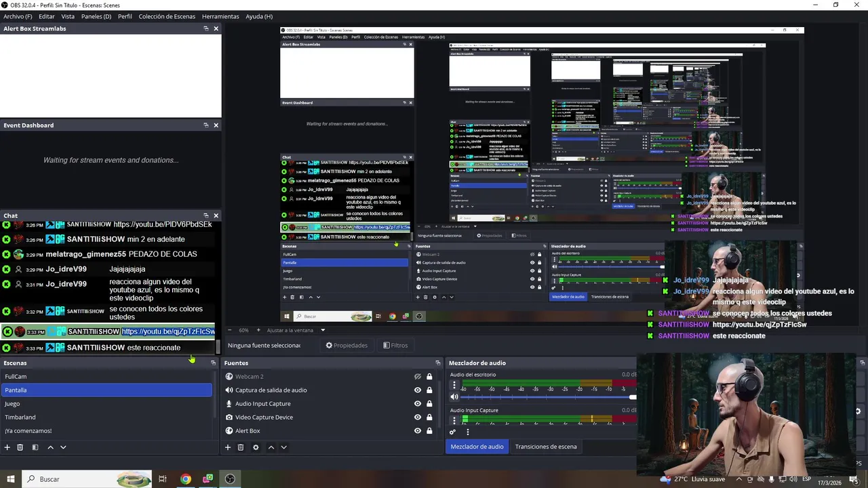Viewport: 868px width, 488px height.
Task: Open the highlighted youtu.be/qjZpTzFlcSw chat link
Action: click(168, 332)
